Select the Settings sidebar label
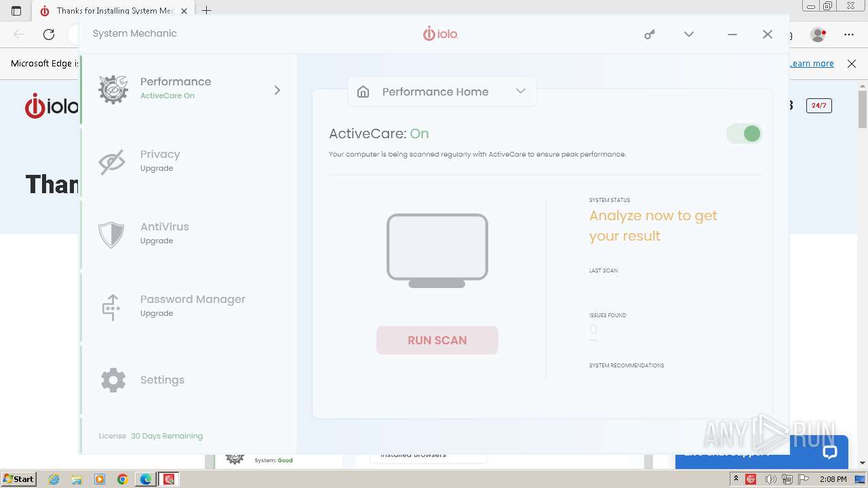 [x=162, y=380]
